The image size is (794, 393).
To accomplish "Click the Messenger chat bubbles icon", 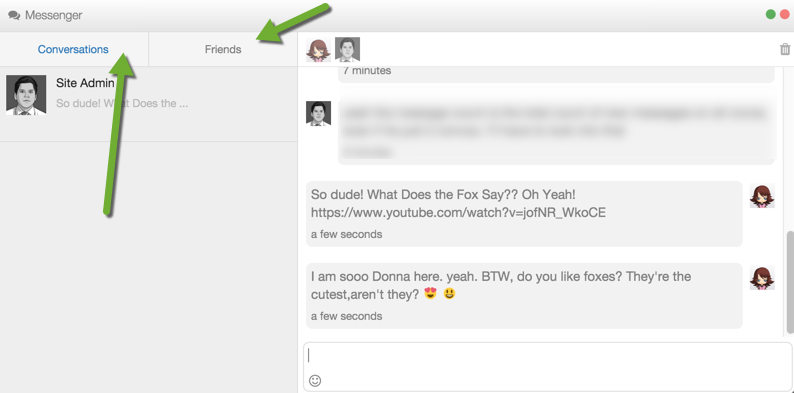I will (x=14, y=16).
